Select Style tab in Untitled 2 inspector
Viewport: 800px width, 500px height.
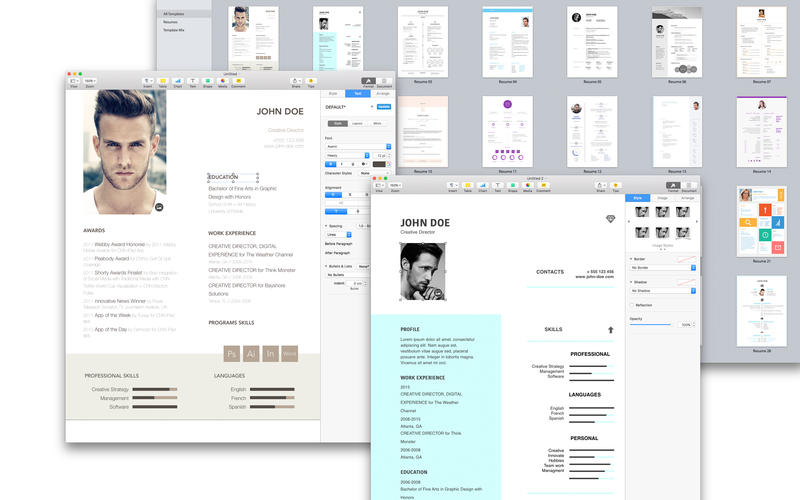click(638, 197)
